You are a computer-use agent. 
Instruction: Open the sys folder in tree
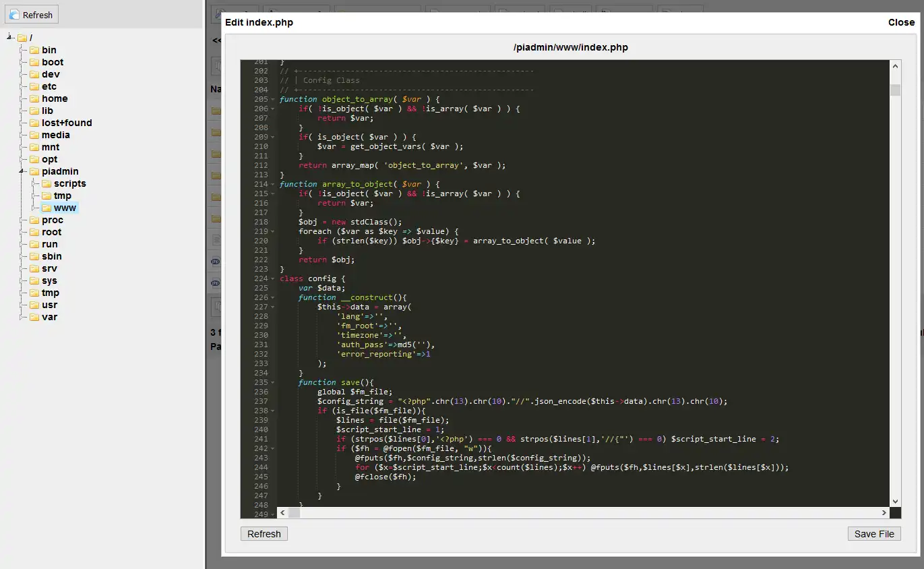(x=49, y=280)
